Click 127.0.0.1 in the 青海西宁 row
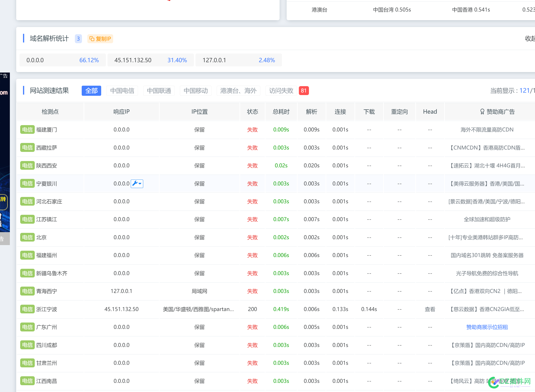This screenshot has width=535, height=392. coord(121,291)
